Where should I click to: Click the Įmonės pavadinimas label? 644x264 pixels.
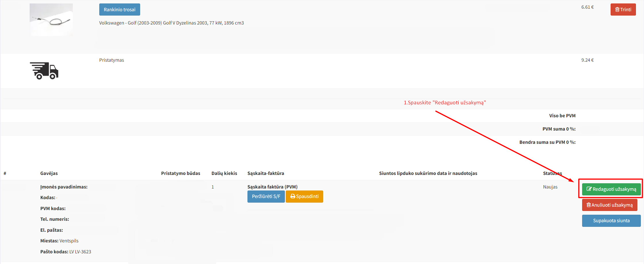pos(64,187)
